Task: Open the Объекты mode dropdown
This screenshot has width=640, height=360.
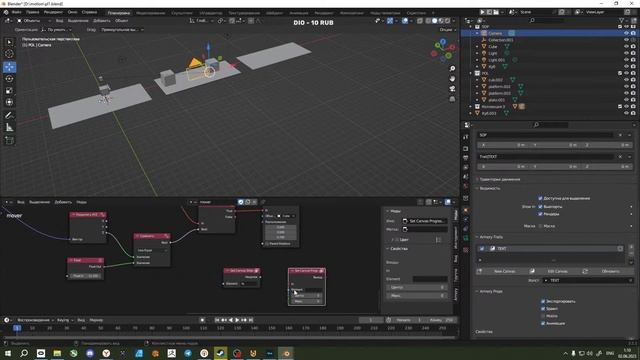Action: tap(34, 20)
